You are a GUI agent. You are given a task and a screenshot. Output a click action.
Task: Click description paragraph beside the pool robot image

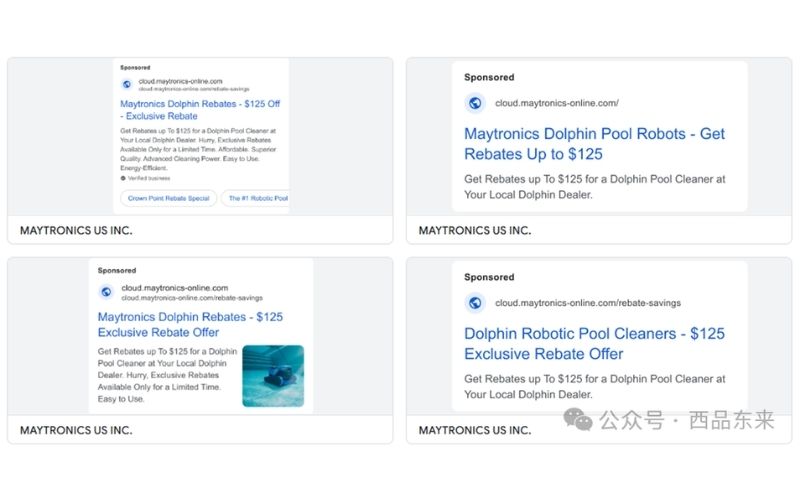tap(167, 375)
